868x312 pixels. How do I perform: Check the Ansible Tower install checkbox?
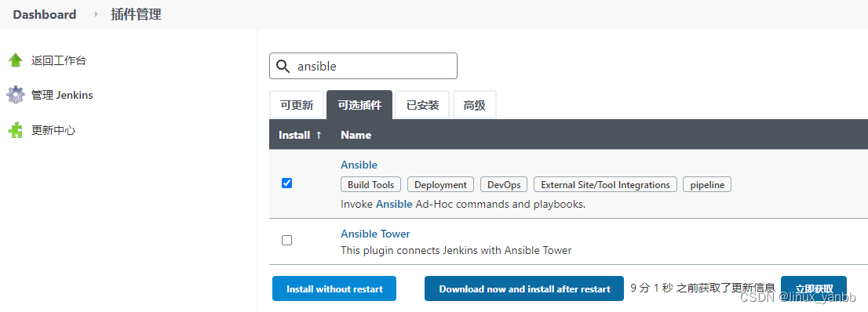coord(286,240)
